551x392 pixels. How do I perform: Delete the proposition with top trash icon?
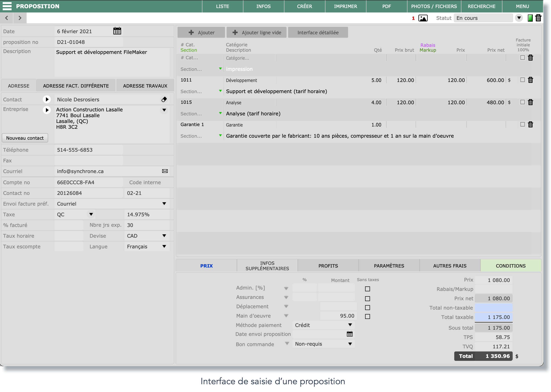pyautogui.click(x=538, y=18)
